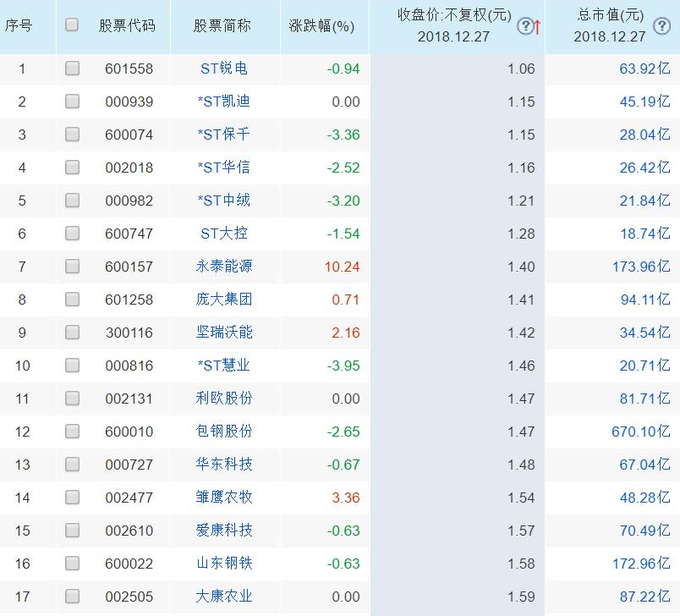This screenshot has height=616, width=680.
Task: Check the box for 002131 利欧股份
Action: click(x=72, y=398)
